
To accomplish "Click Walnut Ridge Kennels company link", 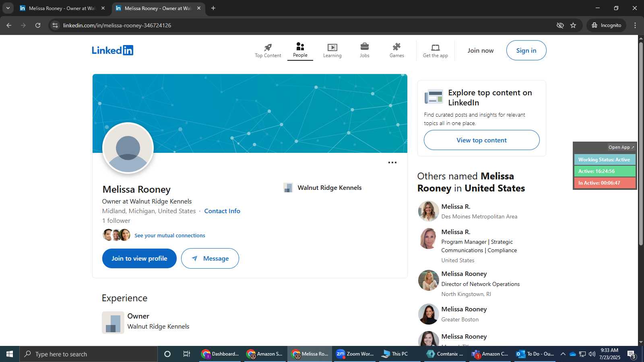I will 330,187.
